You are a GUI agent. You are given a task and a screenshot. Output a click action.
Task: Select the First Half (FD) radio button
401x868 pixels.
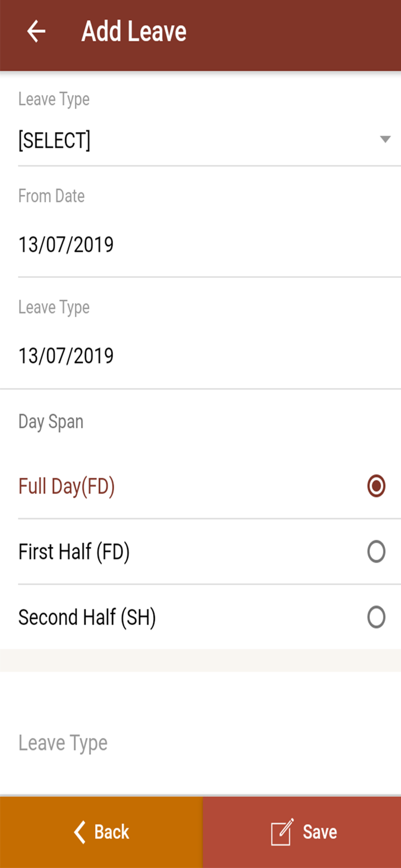coord(376,552)
